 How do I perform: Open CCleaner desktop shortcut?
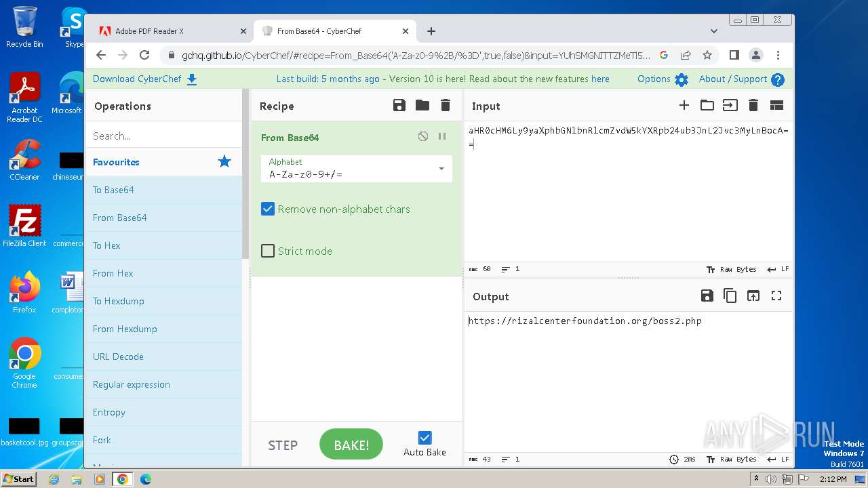coord(24,160)
